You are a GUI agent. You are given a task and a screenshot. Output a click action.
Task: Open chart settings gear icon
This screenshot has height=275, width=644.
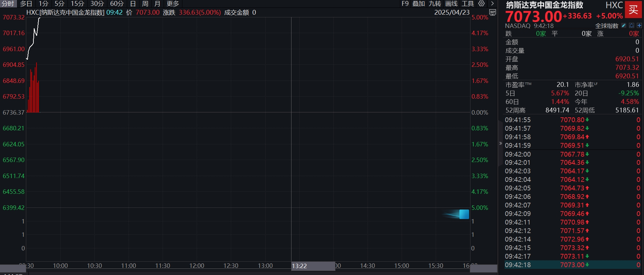(481, 3)
